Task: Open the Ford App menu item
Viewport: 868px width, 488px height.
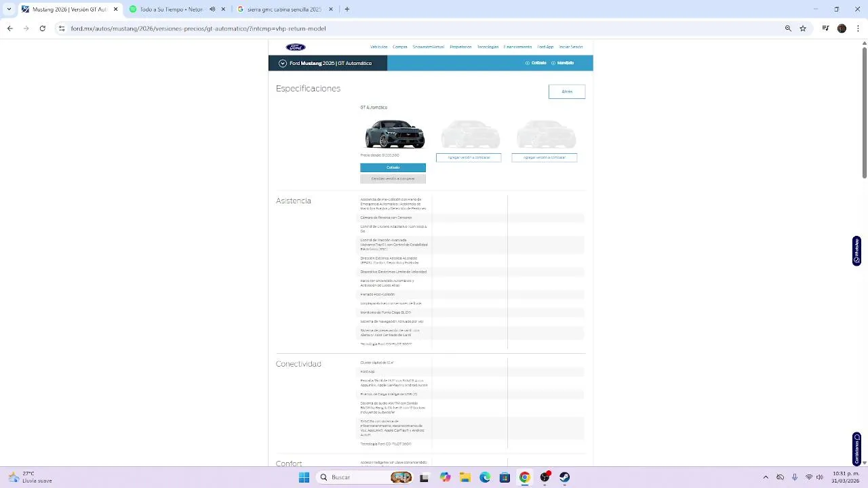Action: coord(545,47)
